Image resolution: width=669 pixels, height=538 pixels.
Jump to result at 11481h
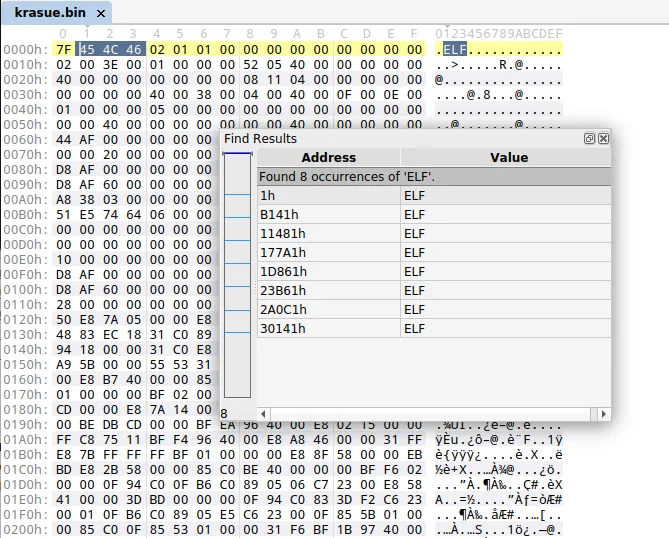pyautogui.click(x=434, y=234)
